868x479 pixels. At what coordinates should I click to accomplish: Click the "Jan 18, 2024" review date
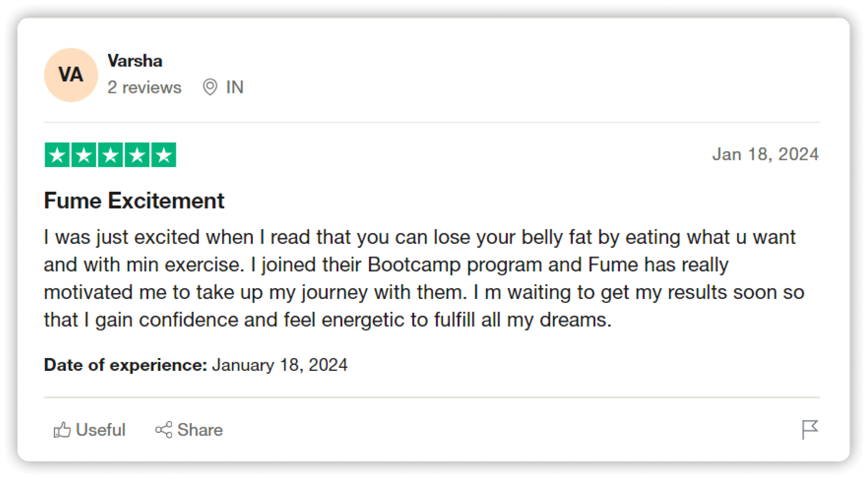pos(765,154)
